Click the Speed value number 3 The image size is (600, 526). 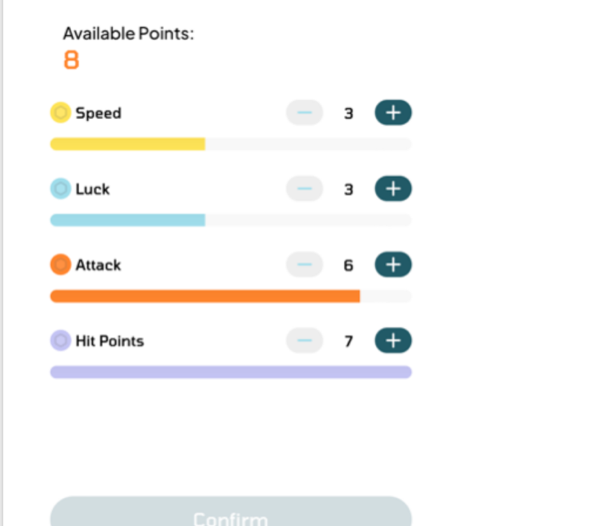click(348, 113)
